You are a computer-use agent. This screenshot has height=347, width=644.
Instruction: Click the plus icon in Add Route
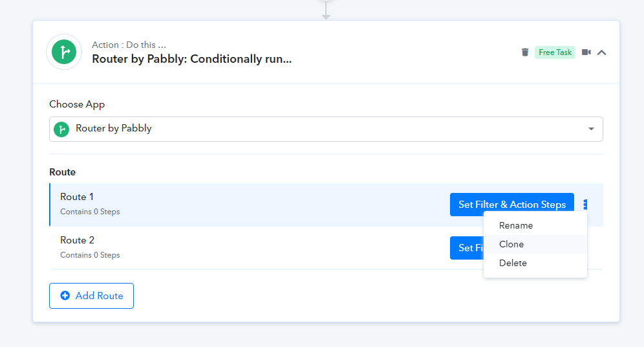click(65, 296)
